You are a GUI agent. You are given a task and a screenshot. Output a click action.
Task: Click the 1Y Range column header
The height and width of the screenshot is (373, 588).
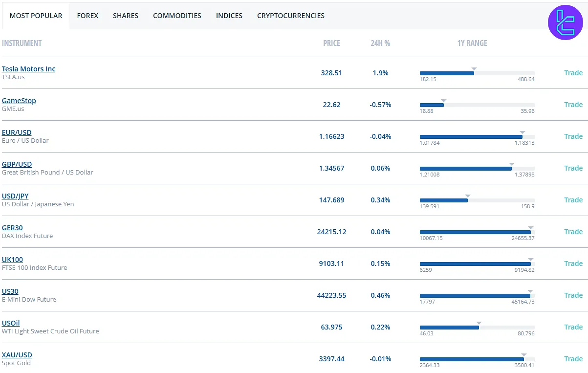coord(472,43)
